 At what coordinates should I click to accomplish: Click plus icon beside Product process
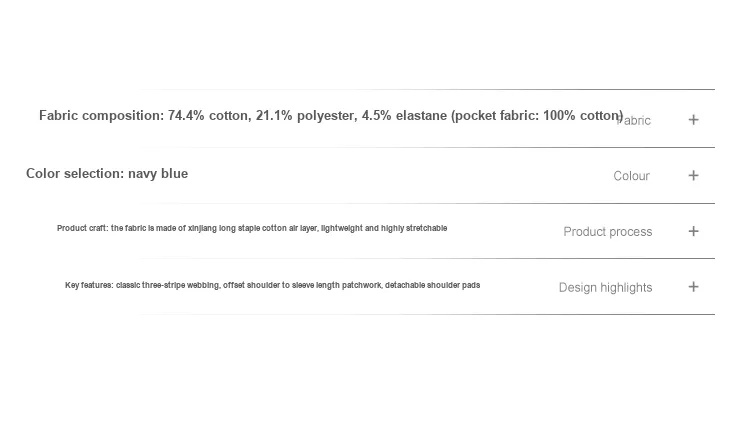pos(693,231)
